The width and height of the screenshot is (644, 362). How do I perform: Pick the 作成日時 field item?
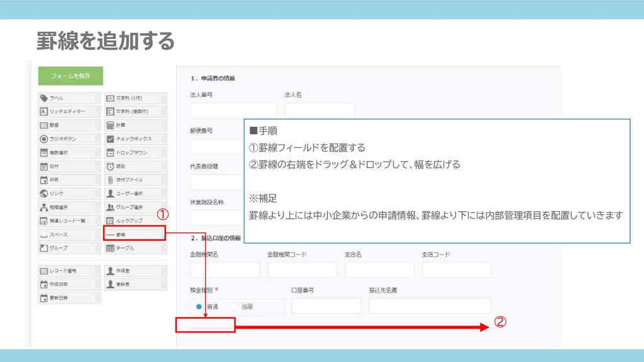(69, 285)
